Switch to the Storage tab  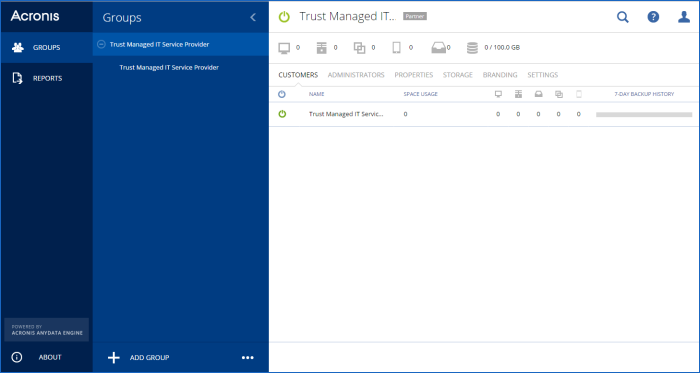(458, 75)
